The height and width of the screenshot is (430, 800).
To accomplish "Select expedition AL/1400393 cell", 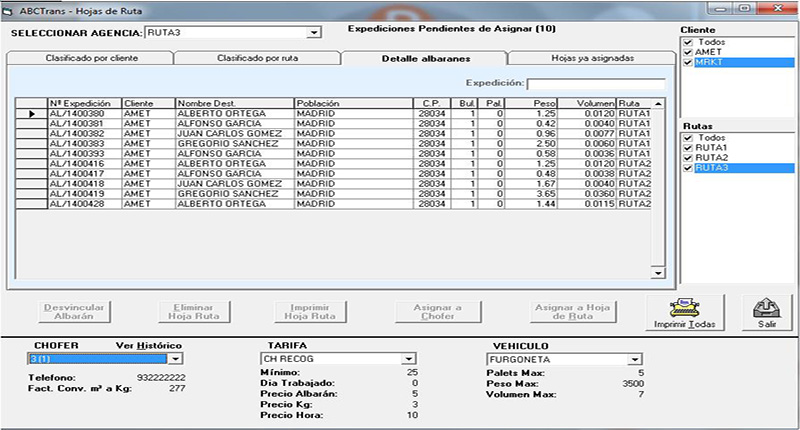I will (85, 154).
